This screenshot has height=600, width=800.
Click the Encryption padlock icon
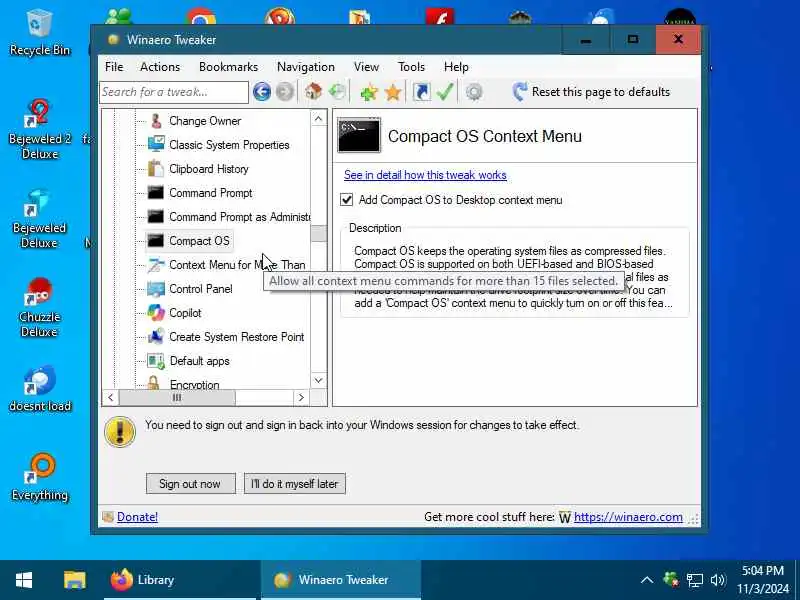pos(154,383)
